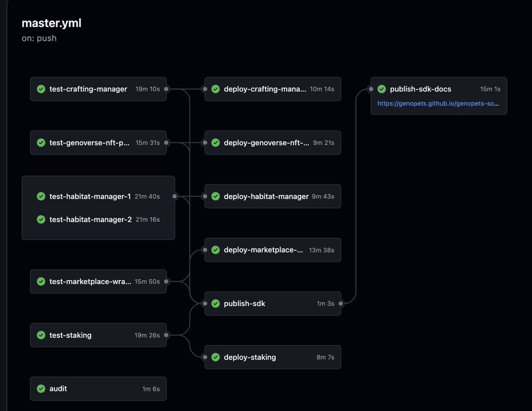532x411 pixels.
Task: Select the test-marketplace-wrapper job node
Action: [98, 282]
